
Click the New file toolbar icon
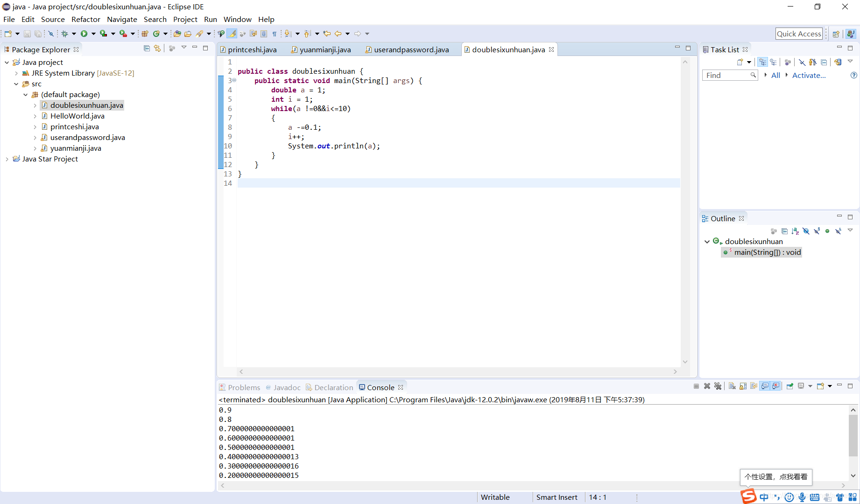8,34
